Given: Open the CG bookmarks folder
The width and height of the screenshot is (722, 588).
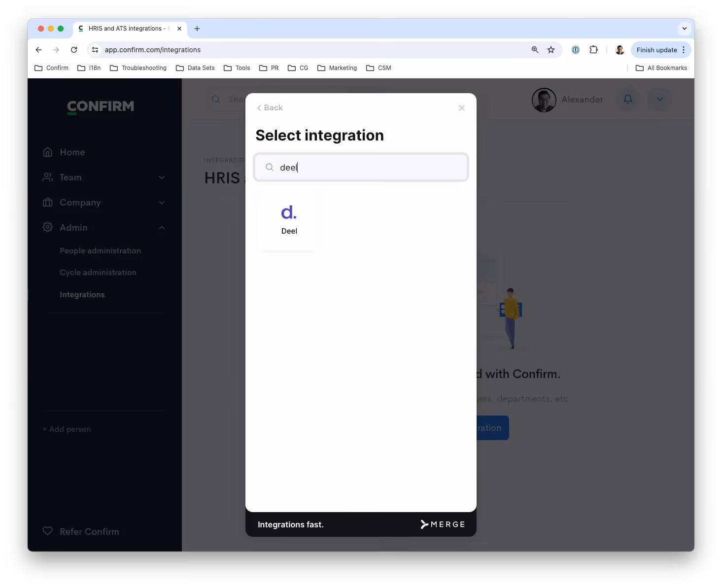Looking at the screenshot, I should coord(298,68).
